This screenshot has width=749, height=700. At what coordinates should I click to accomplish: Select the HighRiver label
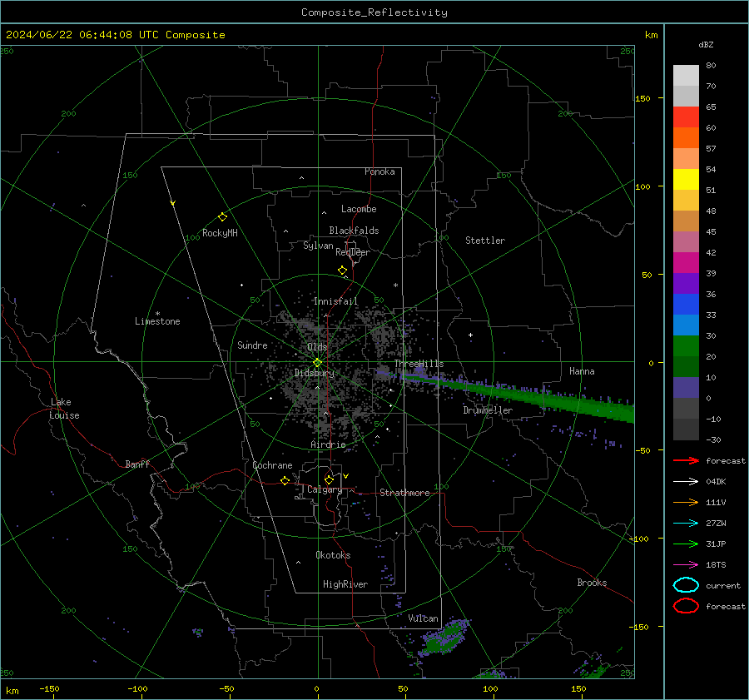[345, 584]
